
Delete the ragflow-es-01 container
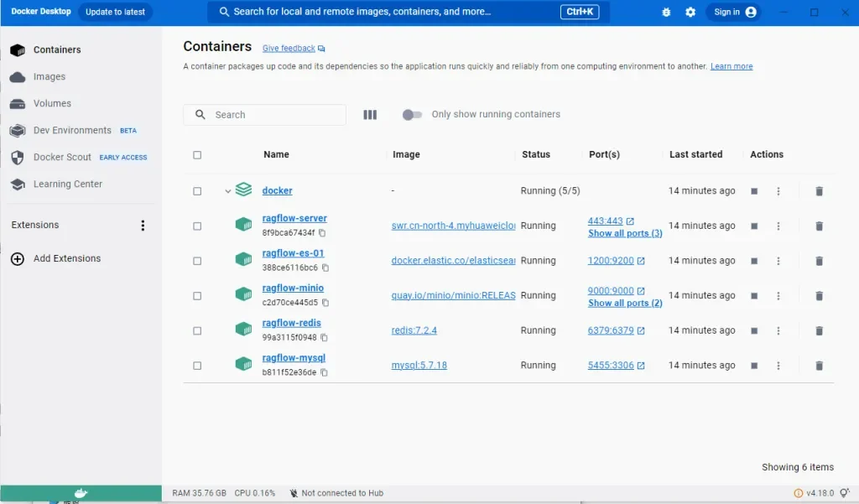[x=819, y=261]
